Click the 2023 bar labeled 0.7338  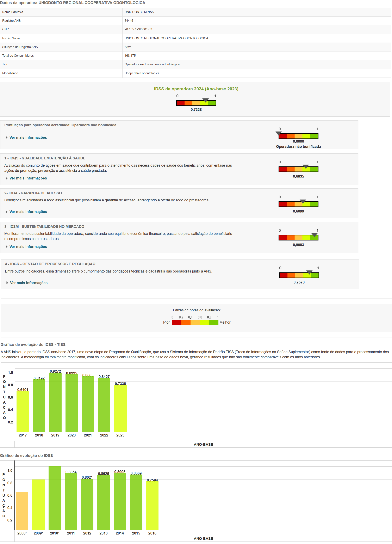(x=120, y=409)
